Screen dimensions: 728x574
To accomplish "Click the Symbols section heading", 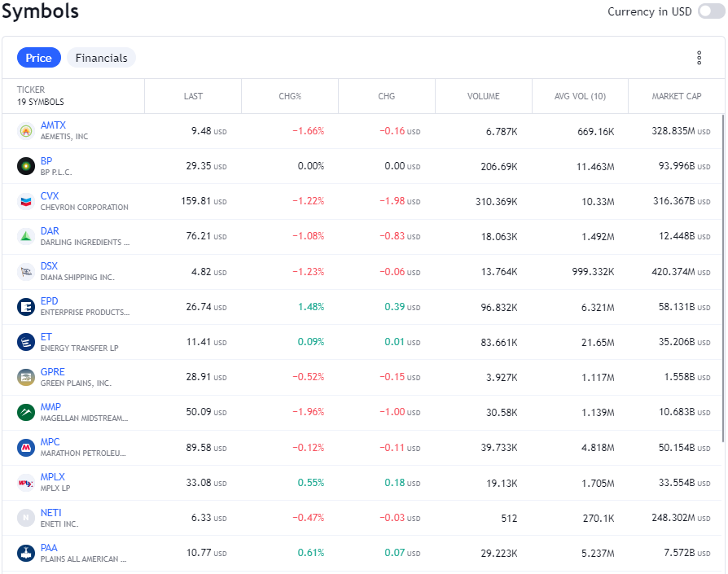I will pyautogui.click(x=41, y=11).
